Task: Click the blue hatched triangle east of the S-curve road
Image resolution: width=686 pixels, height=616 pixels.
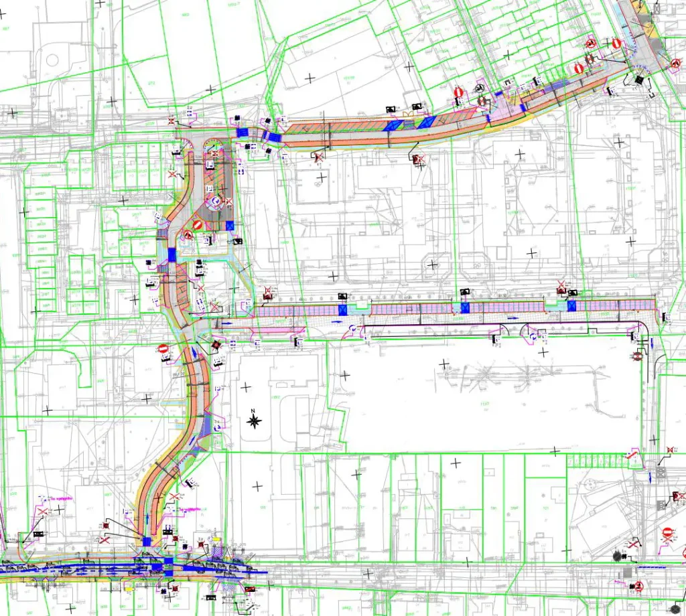Action: [206, 427]
